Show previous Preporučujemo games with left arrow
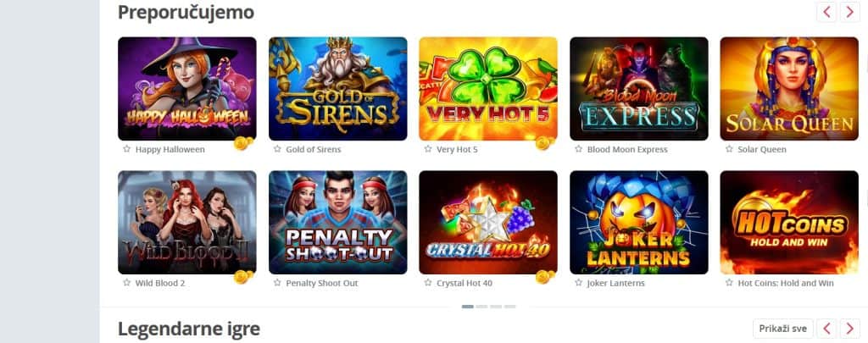Screen dimensions: 868x343 pos(826,12)
